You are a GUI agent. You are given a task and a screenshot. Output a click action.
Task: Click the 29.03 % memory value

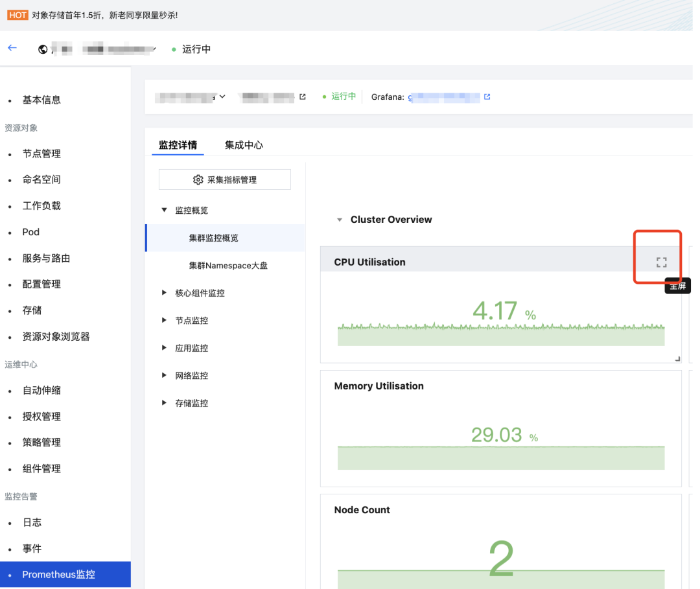coord(505,435)
